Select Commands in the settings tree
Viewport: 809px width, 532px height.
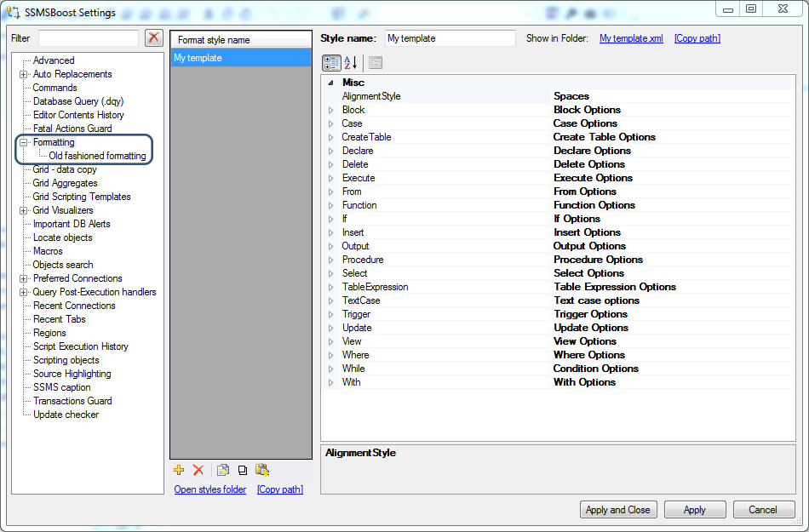55,88
